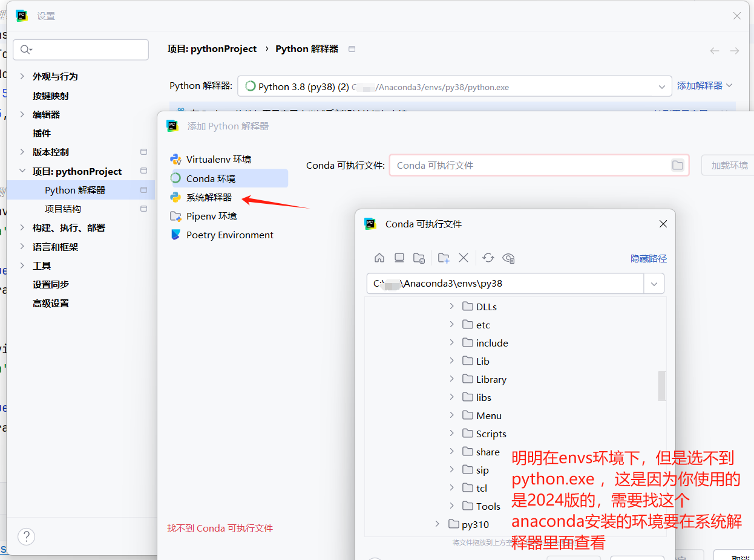
Task: Click the 隐藏路径 link
Action: (649, 258)
